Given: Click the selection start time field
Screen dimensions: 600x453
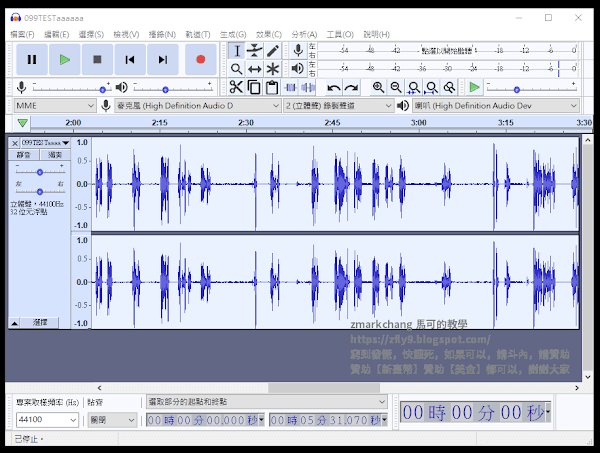Looking at the screenshot, I should pyautogui.click(x=205, y=420).
